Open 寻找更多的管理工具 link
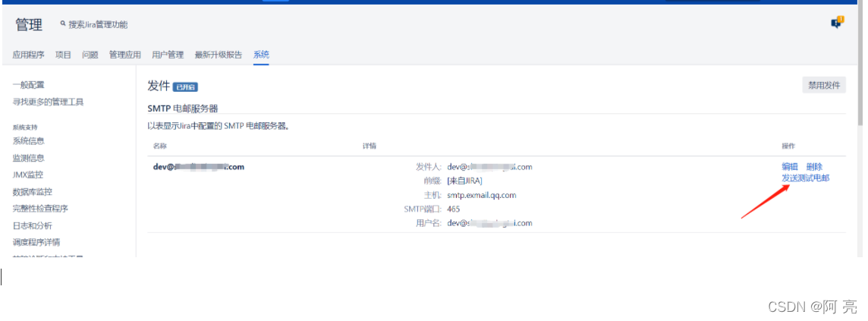This screenshot has height=321, width=868. point(48,102)
